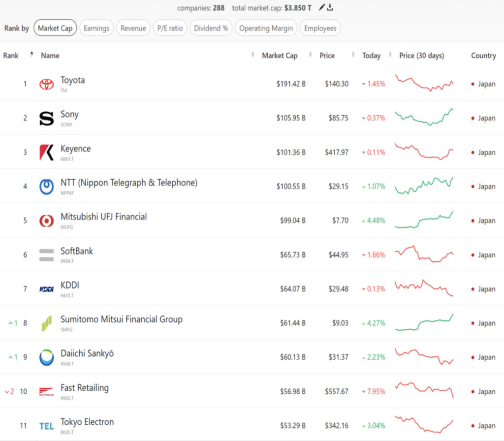504x441 pixels.
Task: Click the download icon beside market cap
Action: (330, 7)
